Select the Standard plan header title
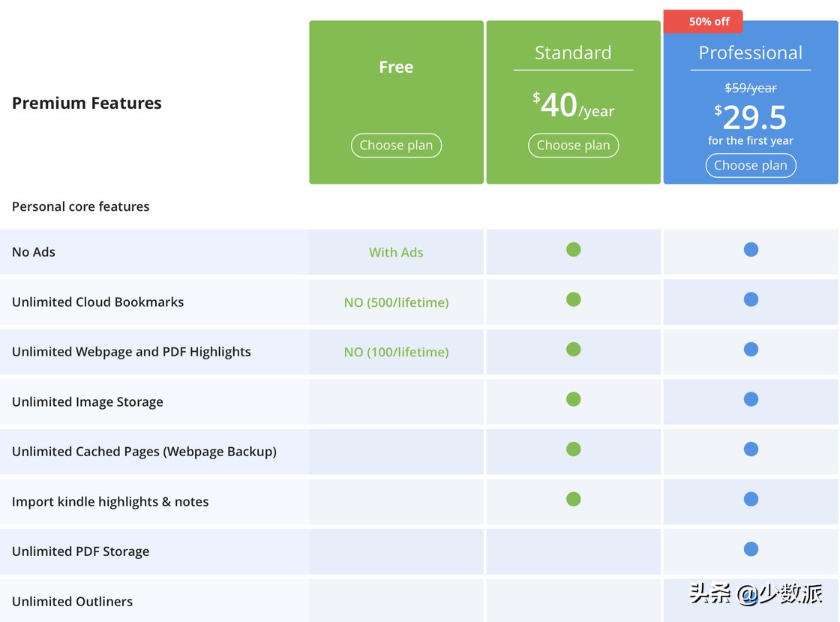This screenshot has width=840, height=622. [573, 53]
